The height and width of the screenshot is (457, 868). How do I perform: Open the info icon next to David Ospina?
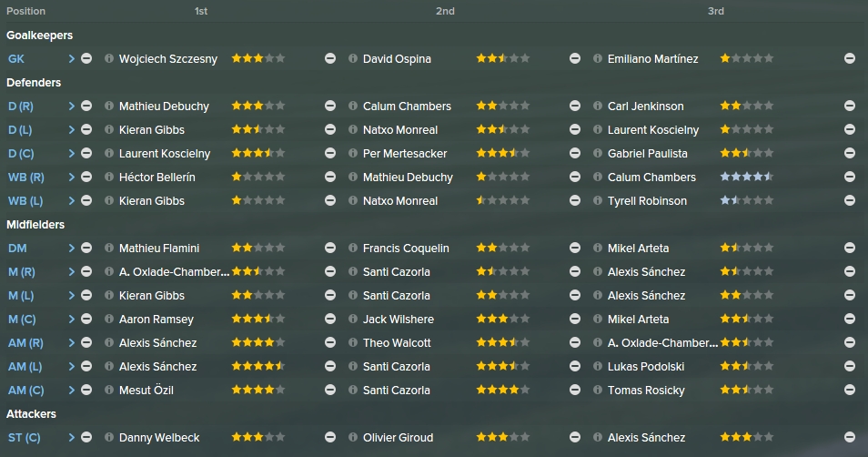click(353, 58)
